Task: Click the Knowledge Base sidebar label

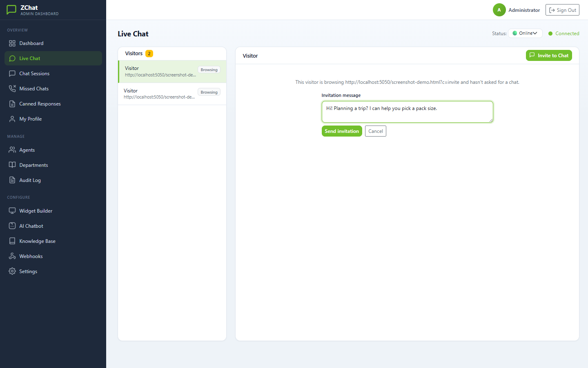Action: [37, 241]
